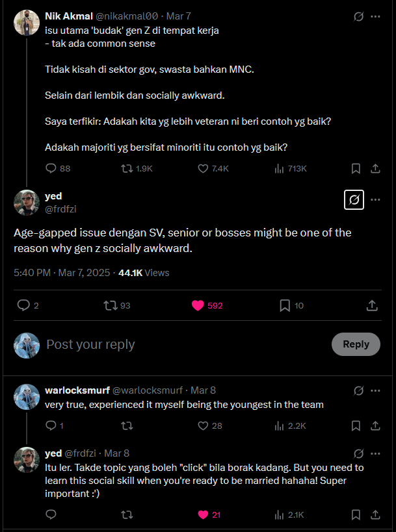Image resolution: width=396 pixels, height=532 pixels.
Task: Like Nik Akmal's tweet with 7.4K likes
Action: point(203,168)
